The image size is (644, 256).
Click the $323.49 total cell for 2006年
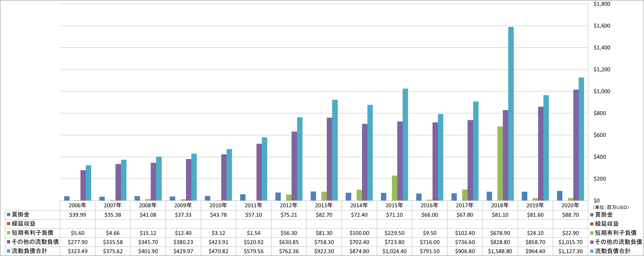[x=77, y=251]
